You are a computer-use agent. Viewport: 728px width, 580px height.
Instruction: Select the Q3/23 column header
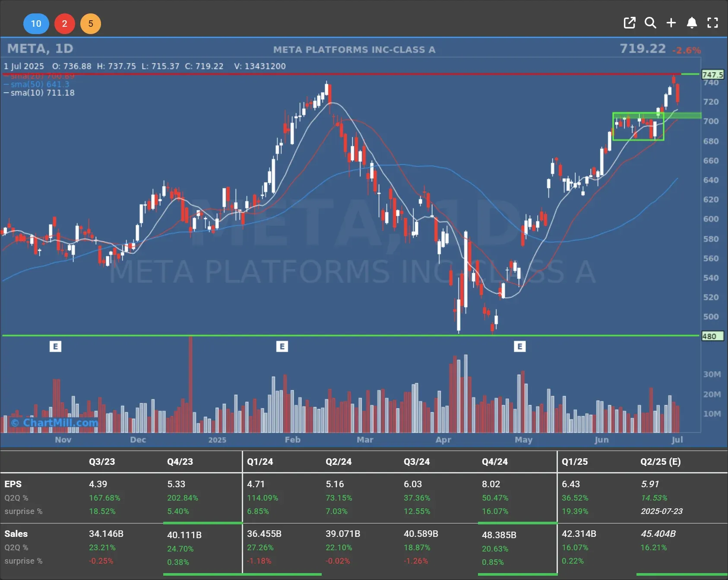[102, 461]
